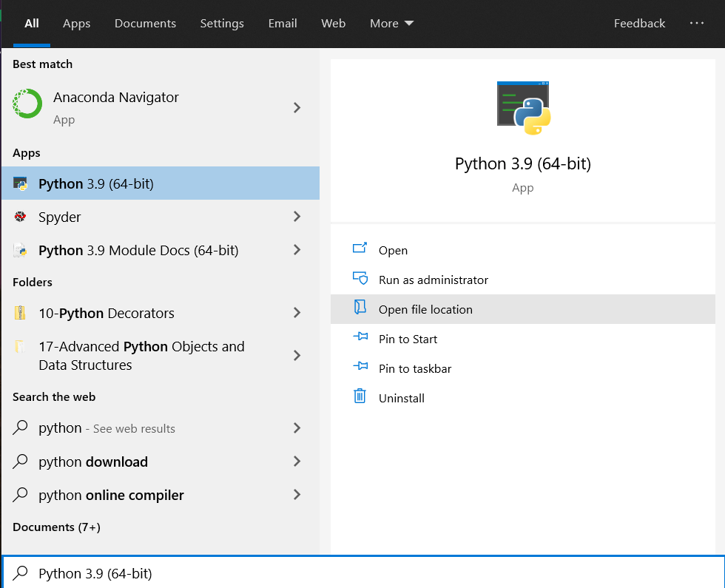725x588 pixels.
Task: Click the Pin to taskbar pushpin icon
Action: tap(360, 368)
